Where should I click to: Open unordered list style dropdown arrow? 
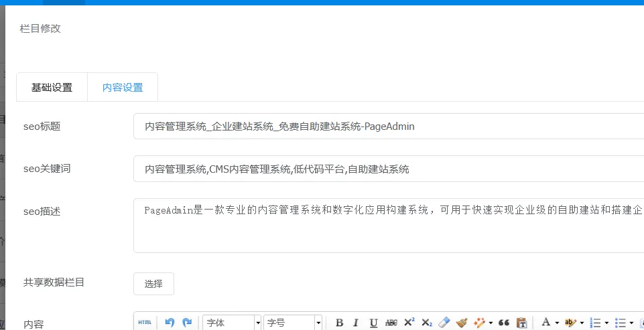pyautogui.click(x=632, y=323)
